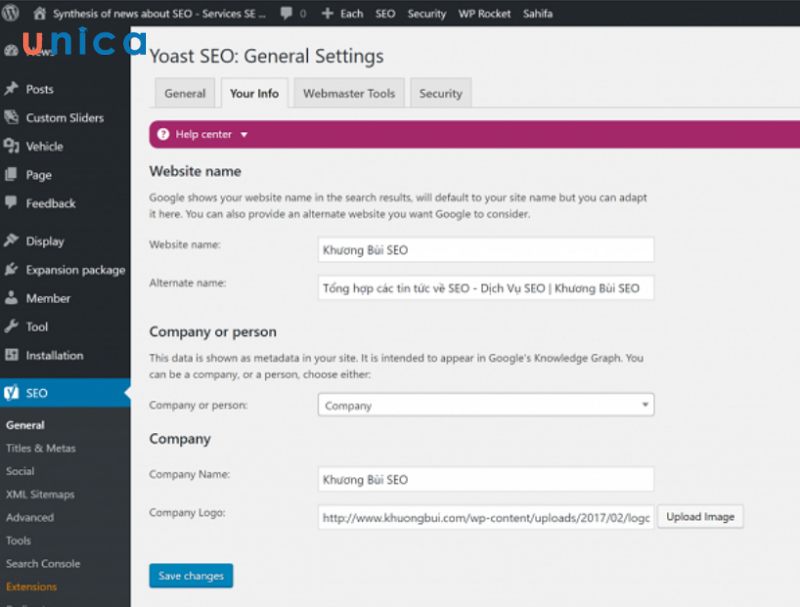Click the Posts pushpin icon
800x607 pixels.
point(11,89)
